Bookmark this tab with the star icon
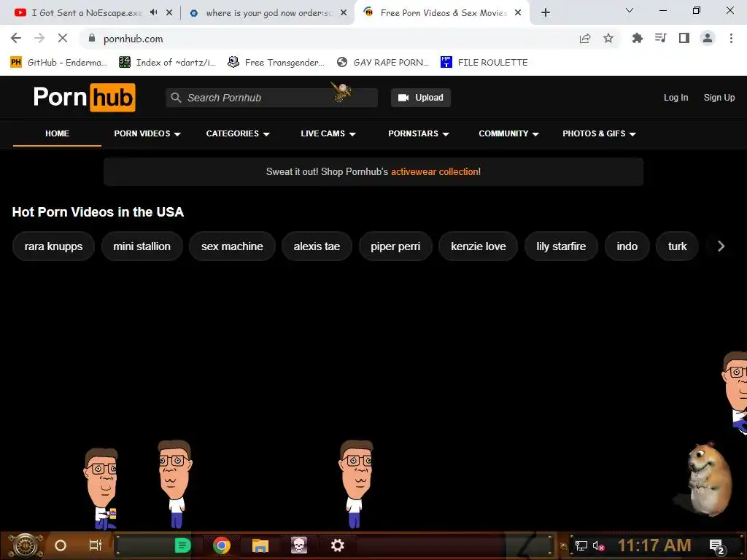Viewport: 747px width, 560px height. [608, 39]
